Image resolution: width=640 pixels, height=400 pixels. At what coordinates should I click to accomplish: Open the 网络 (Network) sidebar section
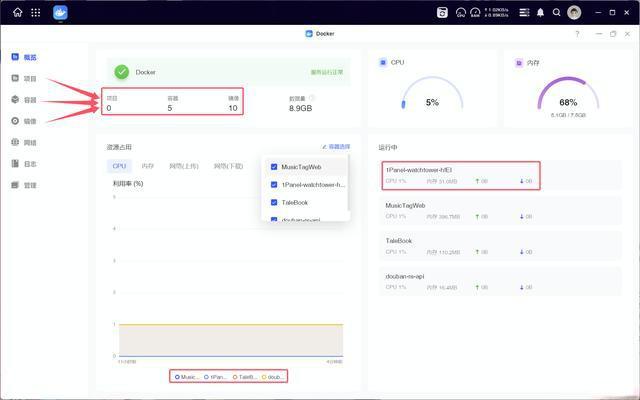16,142
